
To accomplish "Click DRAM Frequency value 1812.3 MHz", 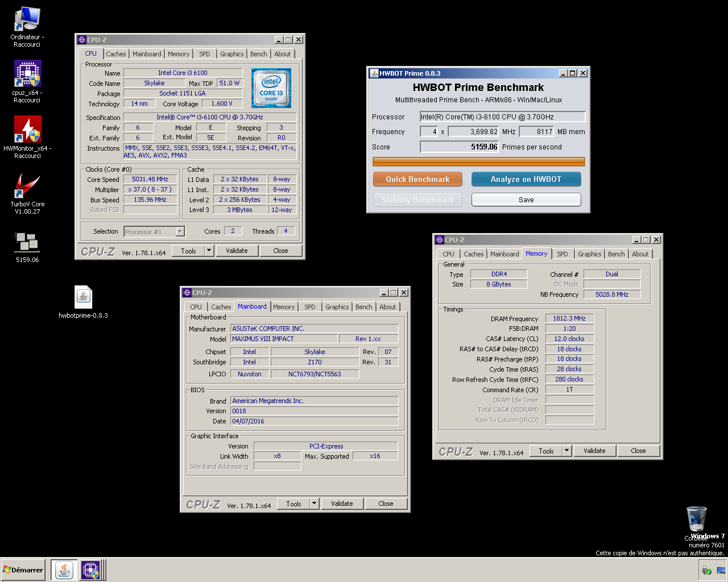I will 569,318.
